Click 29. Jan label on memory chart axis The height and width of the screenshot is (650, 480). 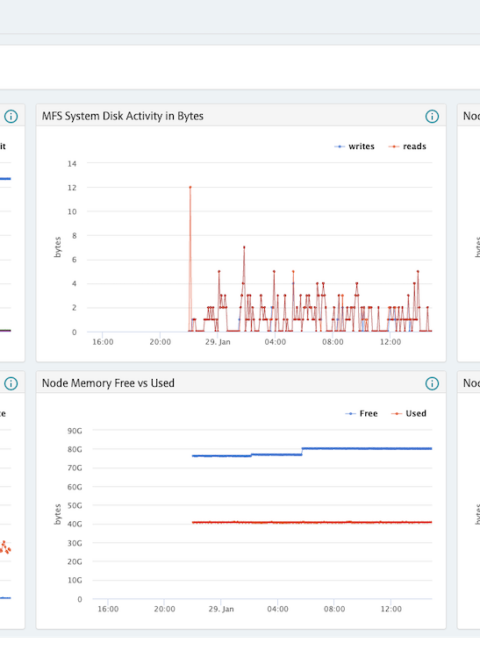click(221, 609)
